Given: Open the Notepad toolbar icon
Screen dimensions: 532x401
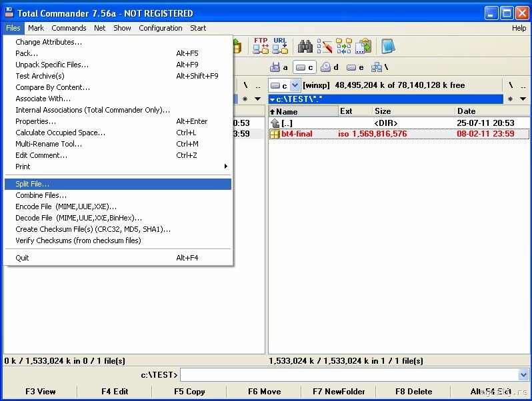Looking at the screenshot, I should 387,46.
